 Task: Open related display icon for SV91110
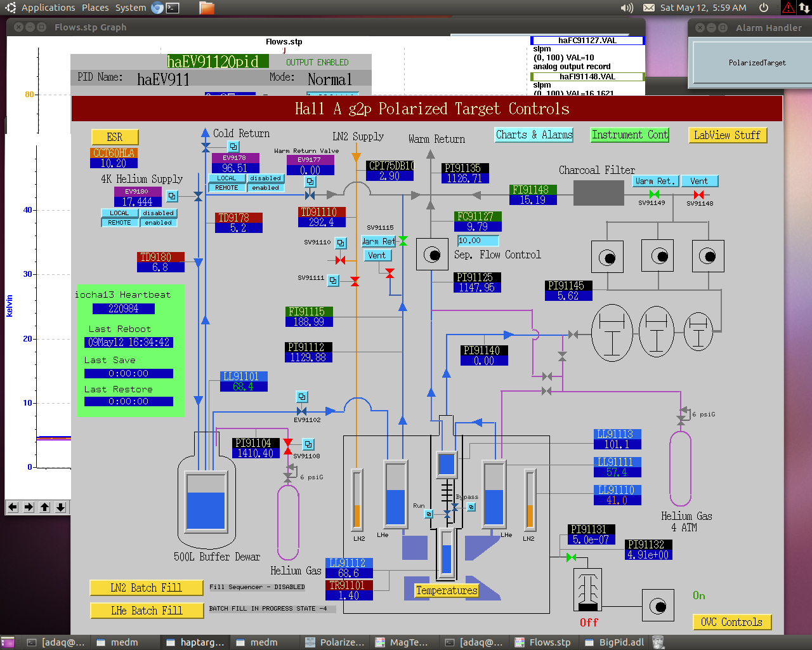coord(341,243)
